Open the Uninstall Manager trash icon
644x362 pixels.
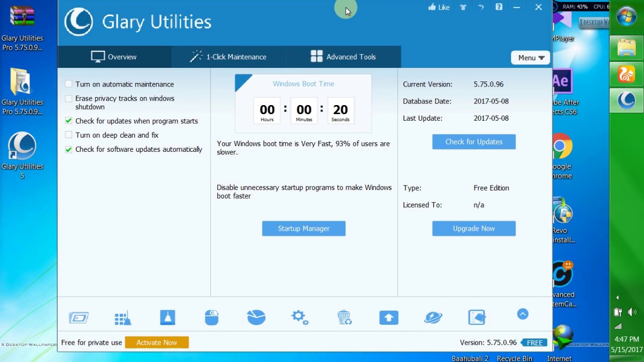click(344, 317)
